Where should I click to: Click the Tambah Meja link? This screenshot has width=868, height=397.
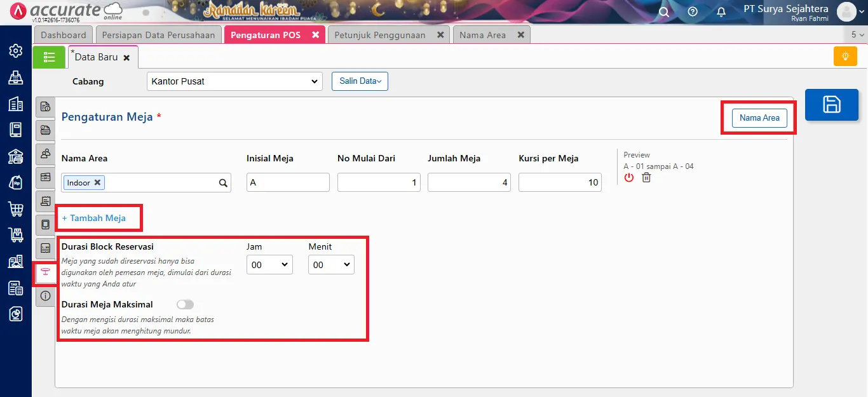(95, 218)
